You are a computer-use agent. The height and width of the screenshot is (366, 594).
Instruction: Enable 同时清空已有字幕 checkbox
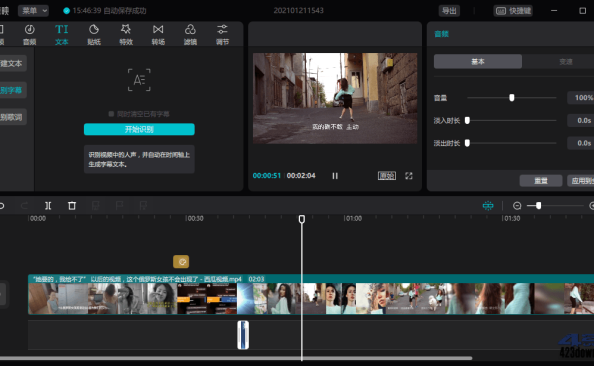click(x=111, y=114)
